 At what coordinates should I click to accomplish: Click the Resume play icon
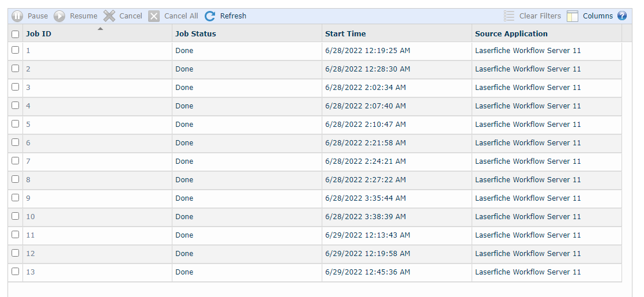click(x=59, y=16)
